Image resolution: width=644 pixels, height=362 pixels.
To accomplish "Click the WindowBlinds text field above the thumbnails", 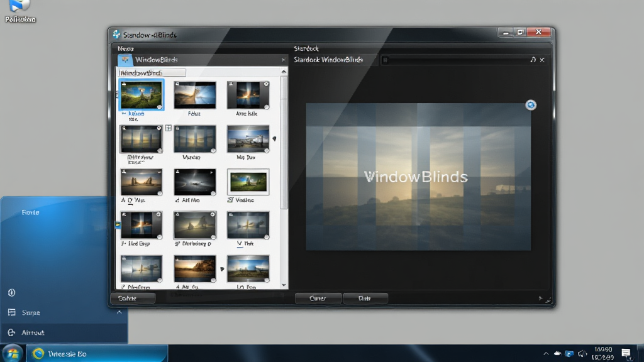I will pyautogui.click(x=152, y=73).
